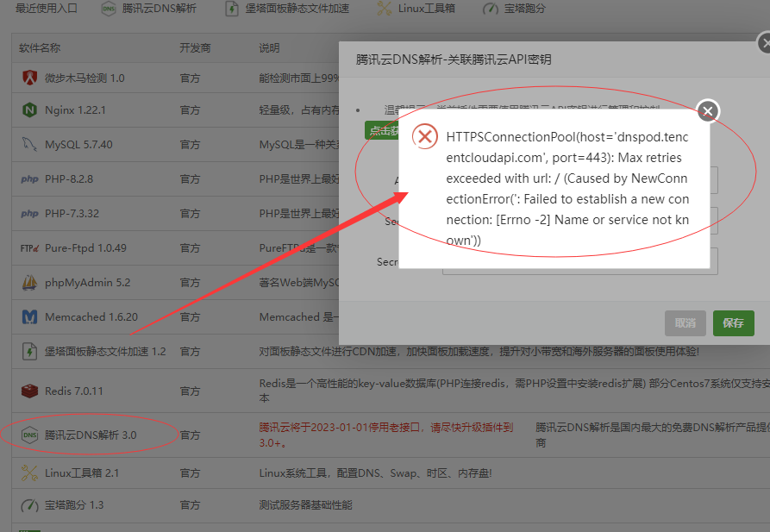
Task: Click the Memcached 1.6.20 icon
Action: click(x=30, y=316)
